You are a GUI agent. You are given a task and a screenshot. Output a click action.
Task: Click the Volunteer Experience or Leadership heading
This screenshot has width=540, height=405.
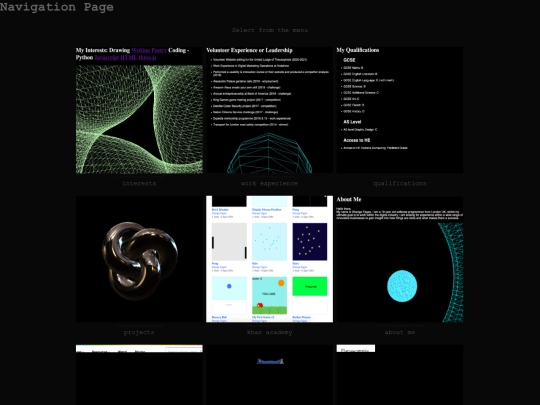coord(249,50)
